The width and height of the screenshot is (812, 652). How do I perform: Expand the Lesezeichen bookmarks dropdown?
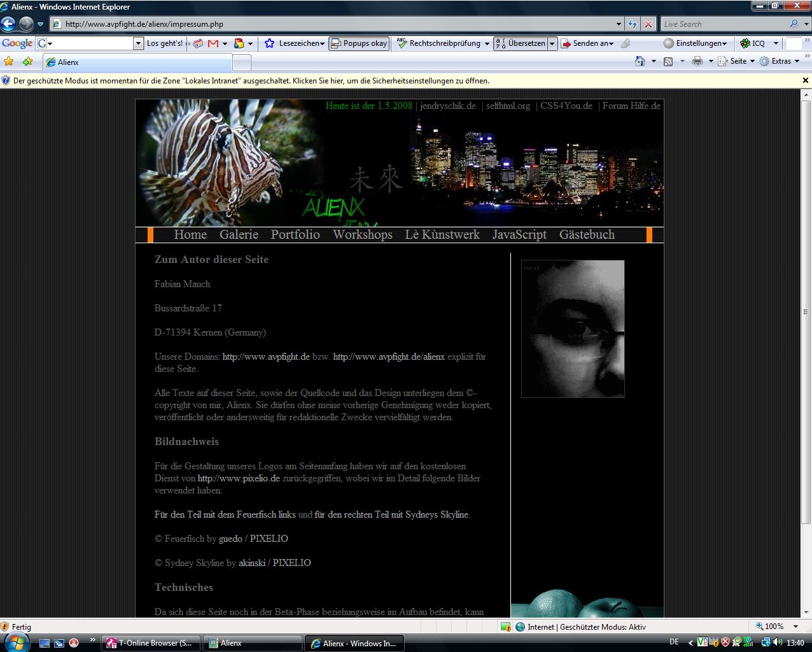(302, 43)
